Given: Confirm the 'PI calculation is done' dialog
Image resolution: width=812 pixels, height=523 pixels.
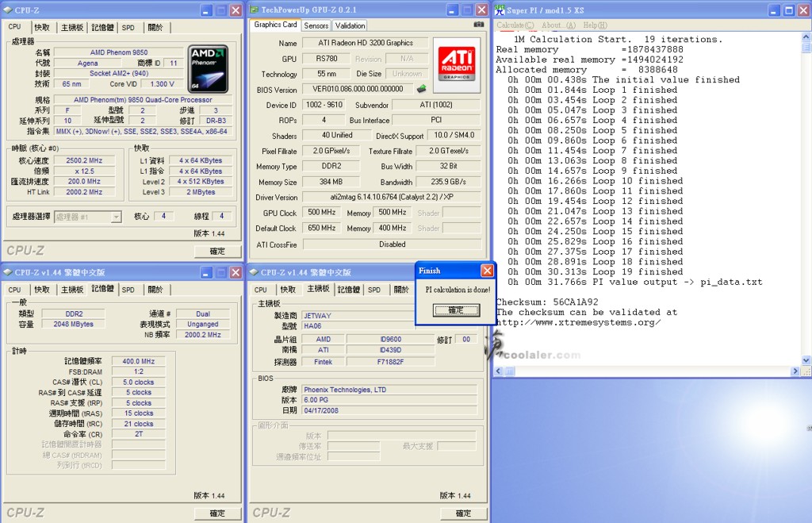Looking at the screenshot, I should [455, 310].
